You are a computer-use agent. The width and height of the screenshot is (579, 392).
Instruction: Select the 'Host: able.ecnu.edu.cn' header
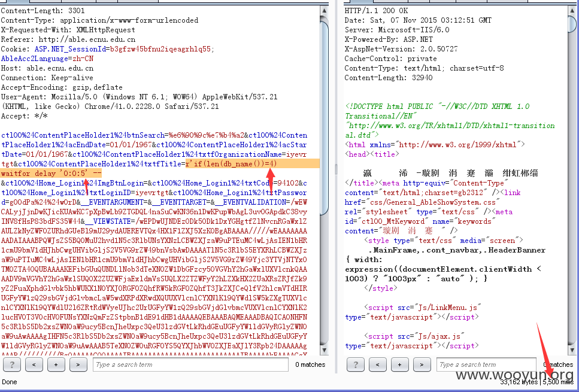click(47, 68)
